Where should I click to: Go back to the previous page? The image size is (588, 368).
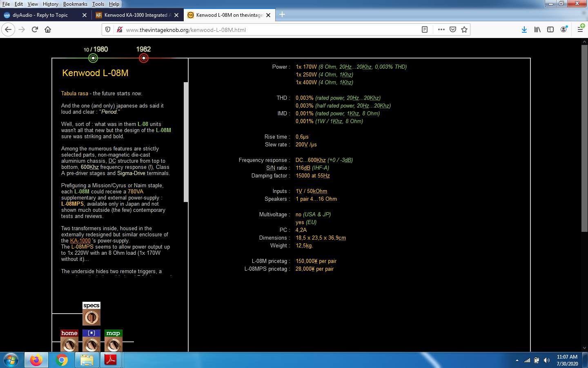coord(8,29)
